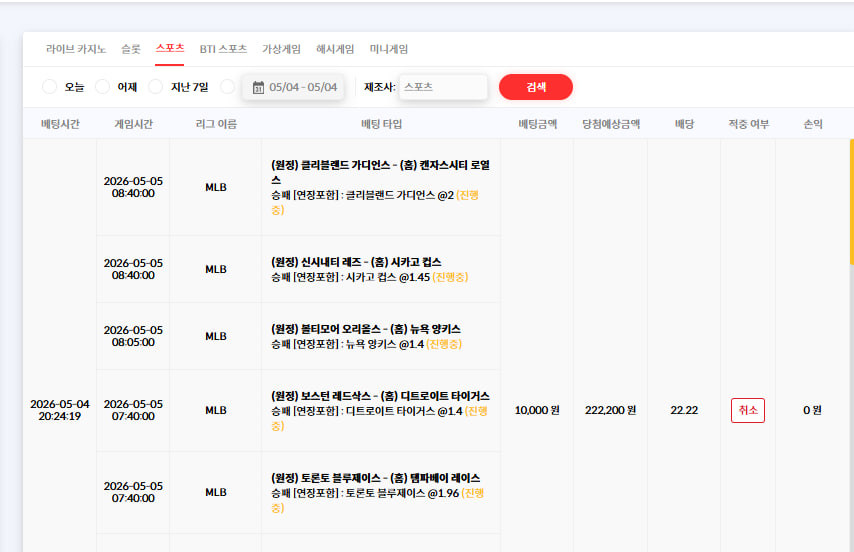Click the 배당 column header

pyautogui.click(x=684, y=124)
